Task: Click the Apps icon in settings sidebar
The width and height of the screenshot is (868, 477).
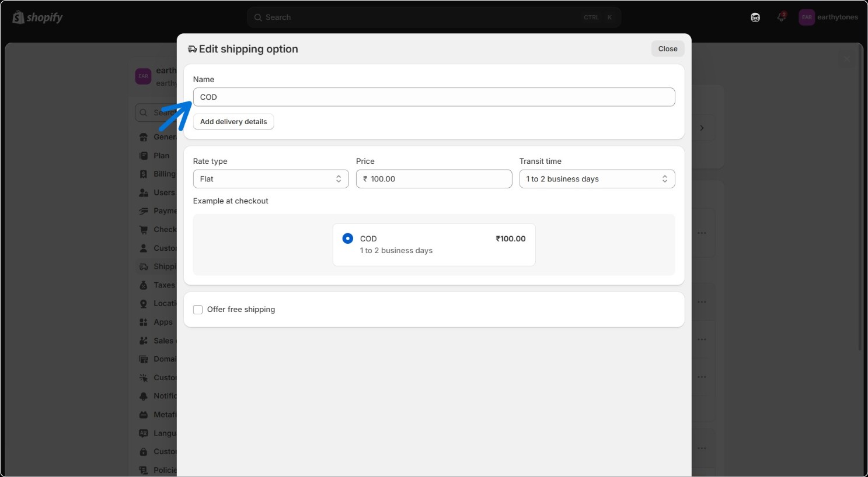Action: (144, 322)
